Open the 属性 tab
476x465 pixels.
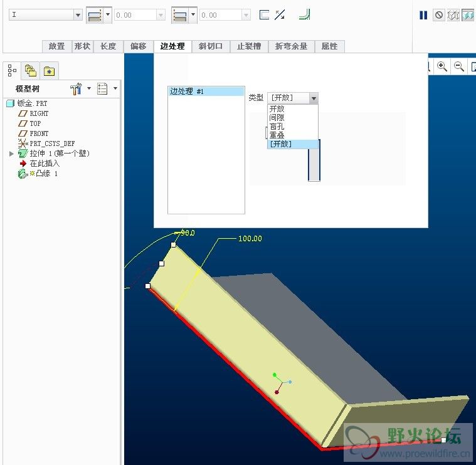click(x=329, y=46)
